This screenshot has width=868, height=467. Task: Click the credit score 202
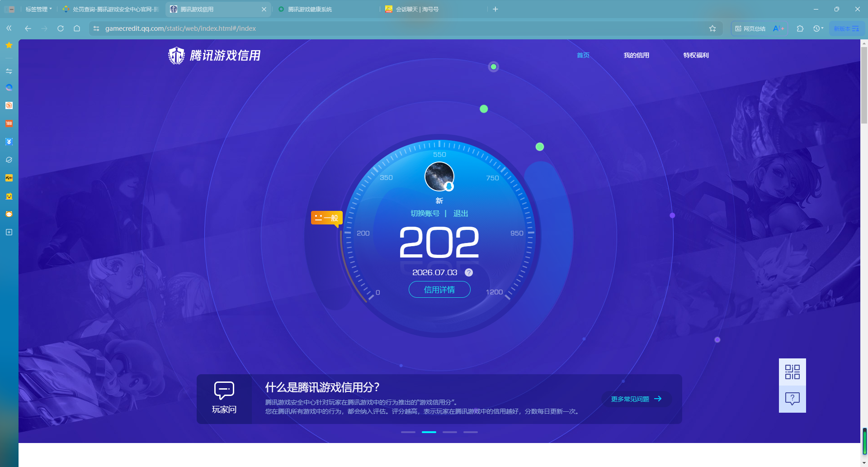pos(439,243)
